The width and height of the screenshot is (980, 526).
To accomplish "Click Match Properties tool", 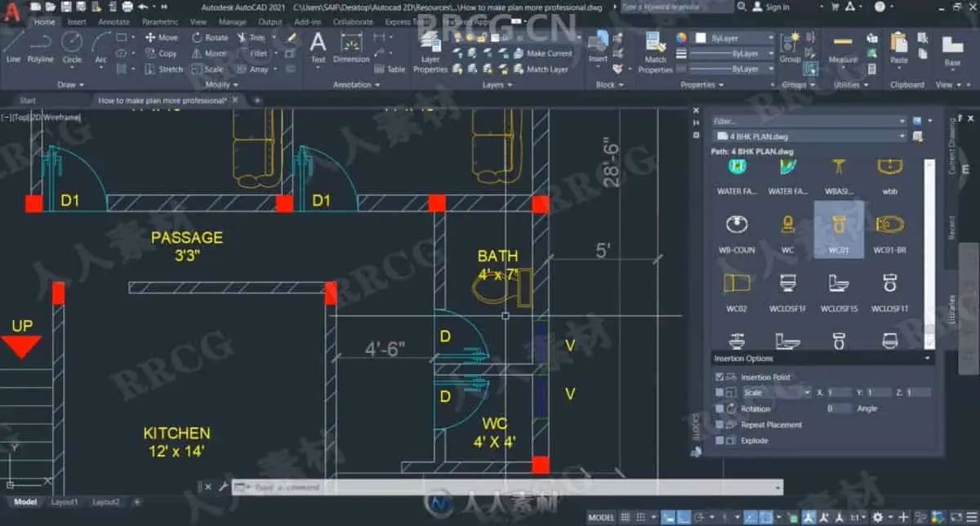I will point(655,53).
